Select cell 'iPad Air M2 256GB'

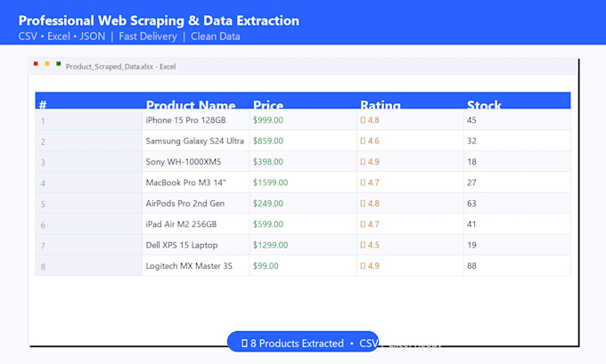click(195, 224)
